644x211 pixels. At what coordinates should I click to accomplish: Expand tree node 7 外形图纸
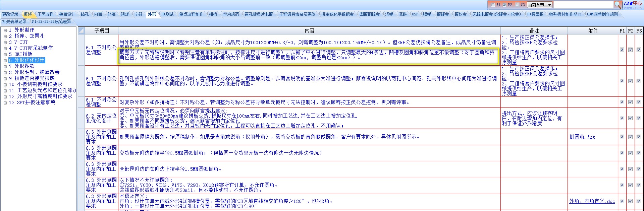tap(5, 66)
